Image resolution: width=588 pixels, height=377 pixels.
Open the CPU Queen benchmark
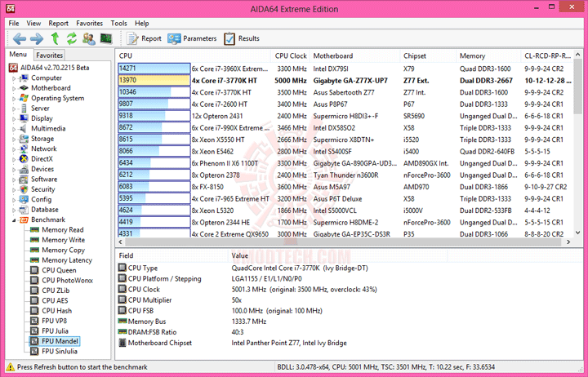53,270
